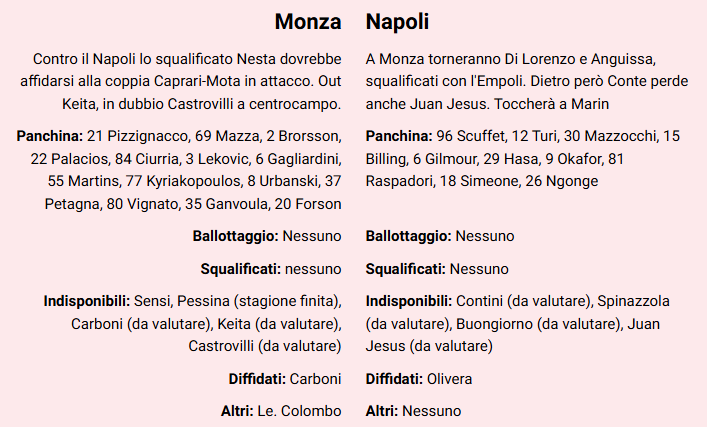The height and width of the screenshot is (427, 707).
Task: Click Monza's Indisponibili label
Action: pos(87,301)
